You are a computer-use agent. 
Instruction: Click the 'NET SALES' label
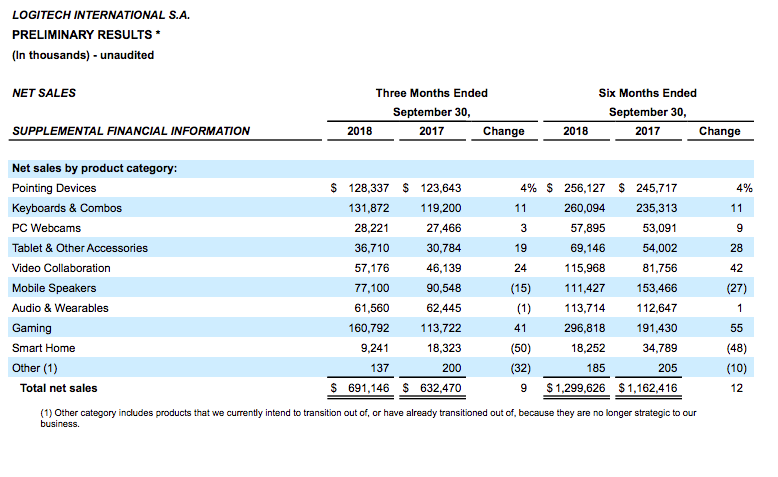44,93
